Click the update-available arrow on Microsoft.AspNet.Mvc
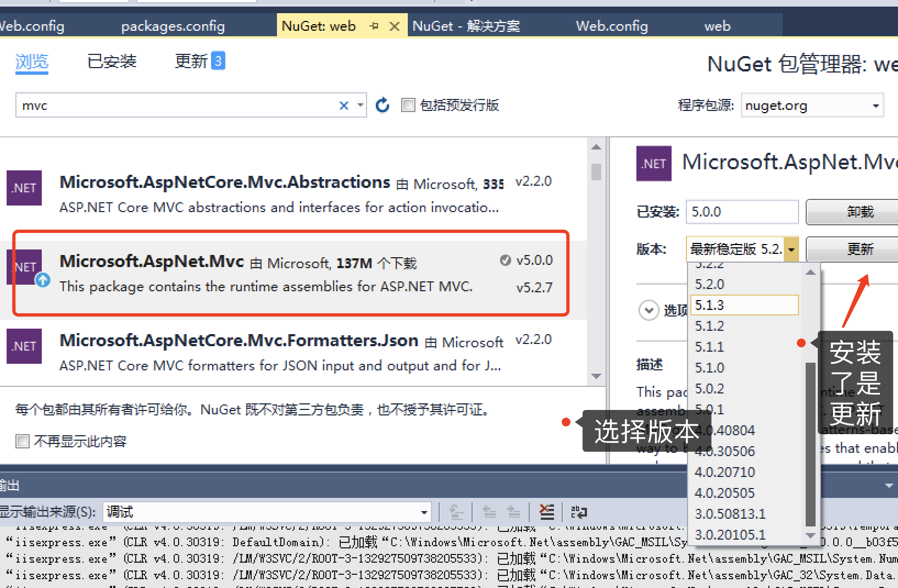This screenshot has width=898, height=588. [x=43, y=280]
